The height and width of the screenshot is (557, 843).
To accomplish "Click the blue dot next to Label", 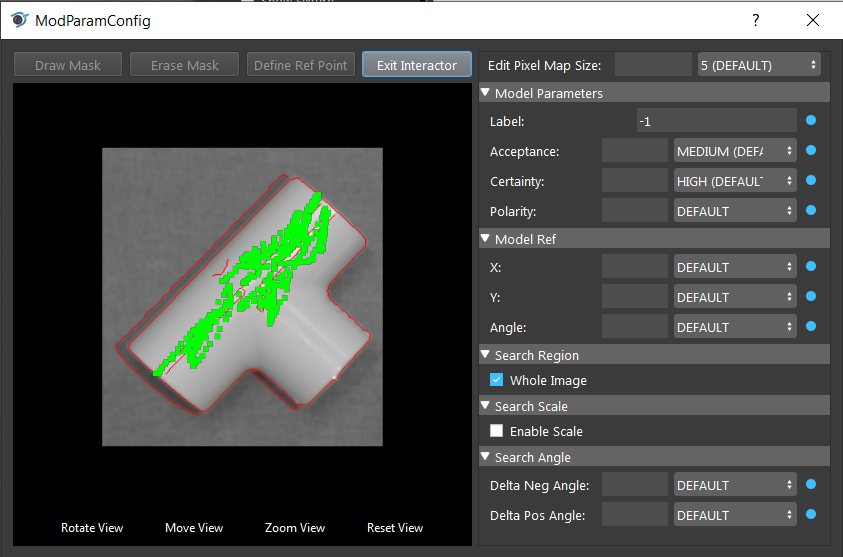I will click(x=811, y=120).
